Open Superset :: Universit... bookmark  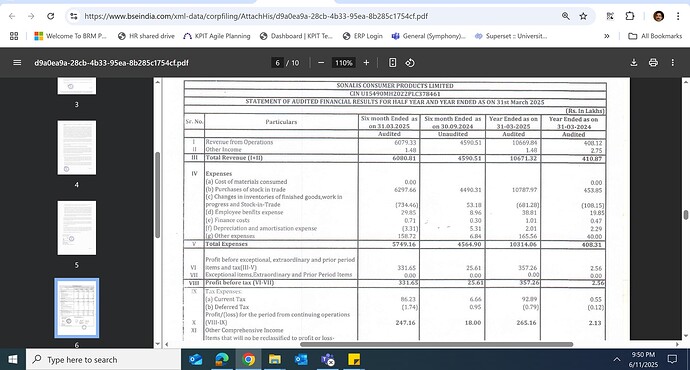click(x=510, y=36)
